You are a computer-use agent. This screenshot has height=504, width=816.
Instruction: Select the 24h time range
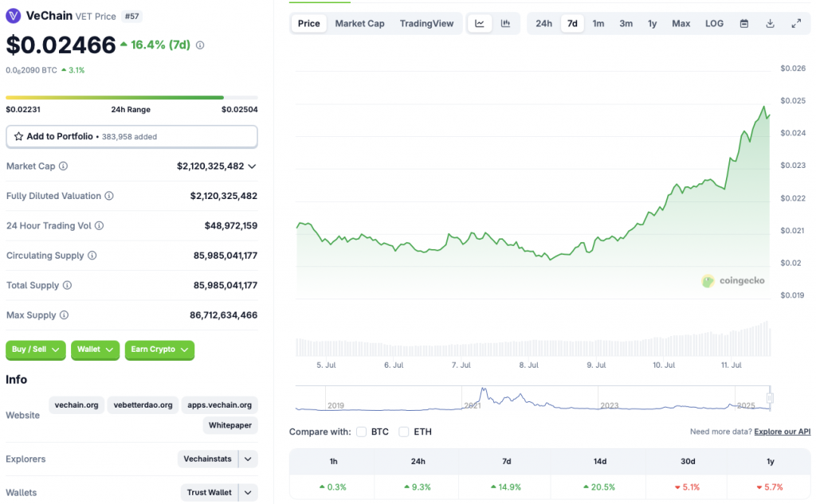tap(543, 23)
